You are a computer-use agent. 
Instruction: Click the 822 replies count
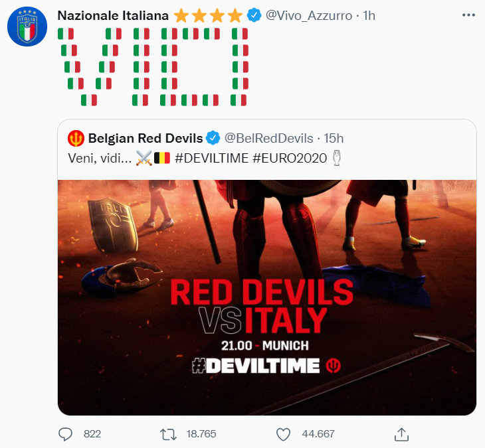pos(92,433)
